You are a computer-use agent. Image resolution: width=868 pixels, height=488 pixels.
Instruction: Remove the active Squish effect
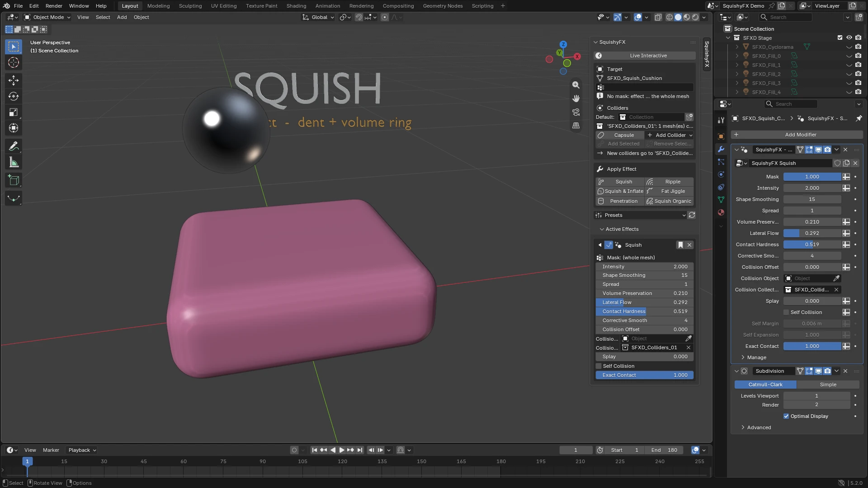pyautogui.click(x=689, y=245)
